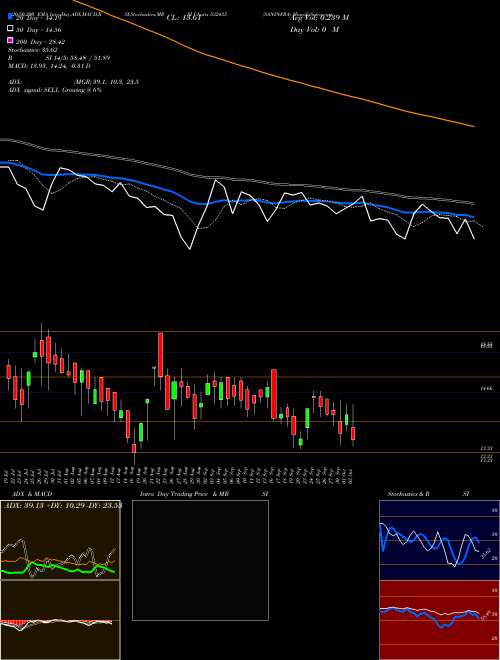Click the 14.66 price axis label

487,389
